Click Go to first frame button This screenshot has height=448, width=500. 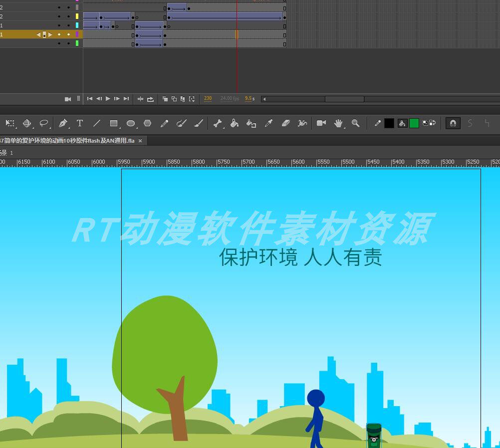90,99
